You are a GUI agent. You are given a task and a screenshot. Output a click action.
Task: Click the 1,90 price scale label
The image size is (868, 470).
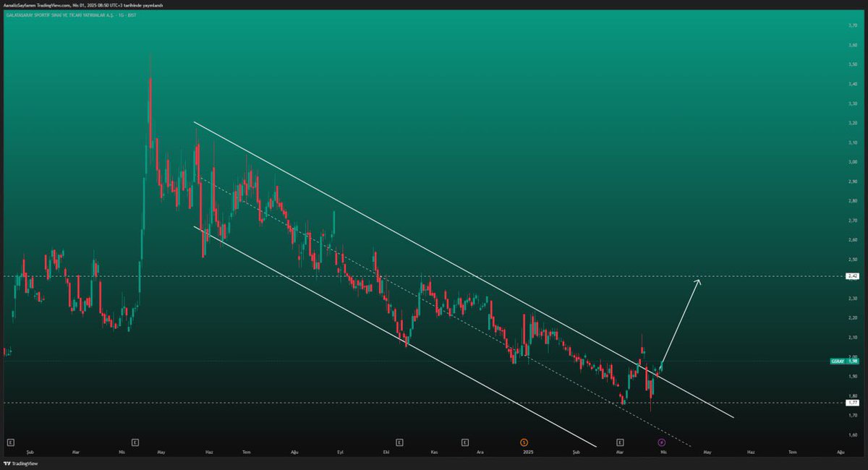853,377
